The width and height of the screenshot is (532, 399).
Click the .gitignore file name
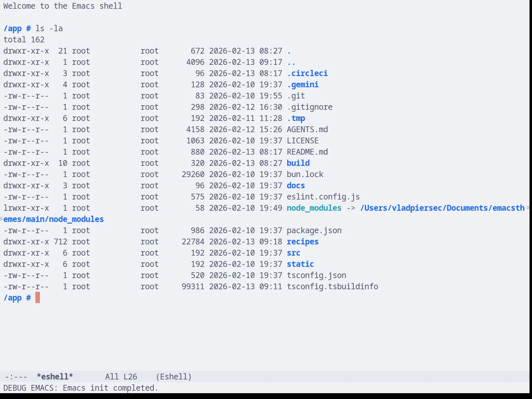(x=310, y=107)
